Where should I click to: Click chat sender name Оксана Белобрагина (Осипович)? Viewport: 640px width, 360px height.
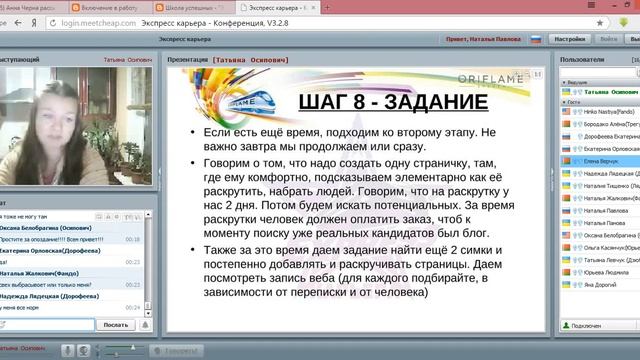[46, 228]
